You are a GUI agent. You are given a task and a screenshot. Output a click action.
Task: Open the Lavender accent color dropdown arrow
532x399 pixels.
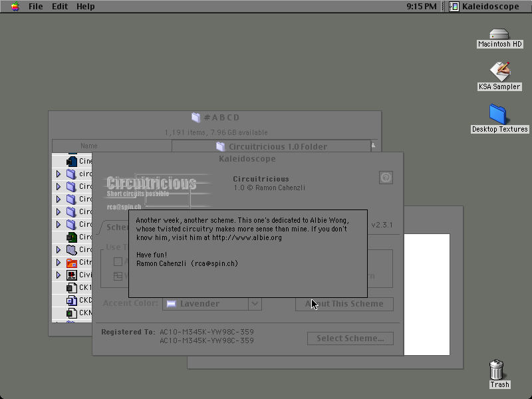(x=255, y=304)
